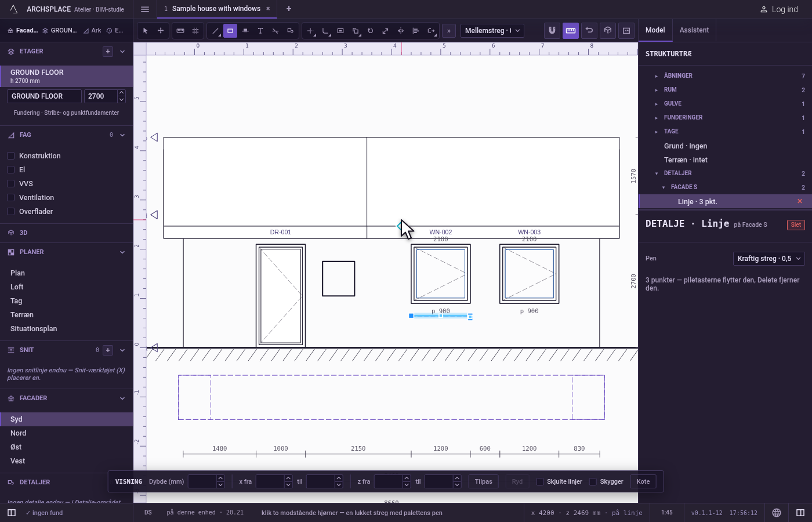The image size is (812, 522).
Task: Collapse the FACADER section chevron
Action: [x=122, y=398]
